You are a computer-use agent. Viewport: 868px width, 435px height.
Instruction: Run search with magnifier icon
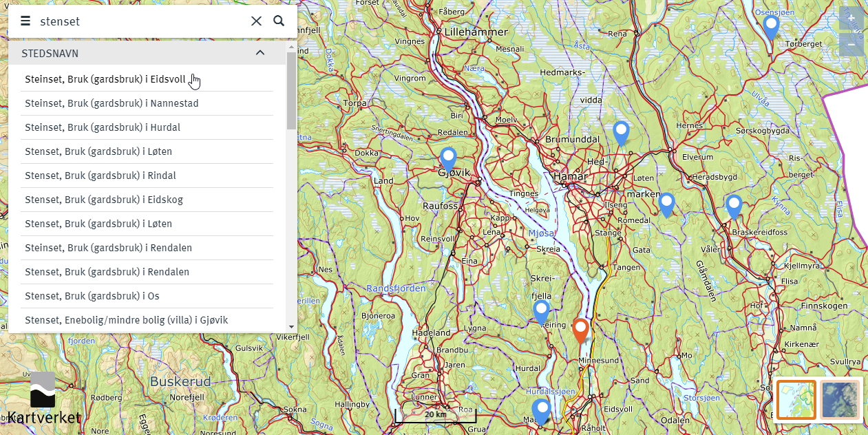[x=279, y=21]
